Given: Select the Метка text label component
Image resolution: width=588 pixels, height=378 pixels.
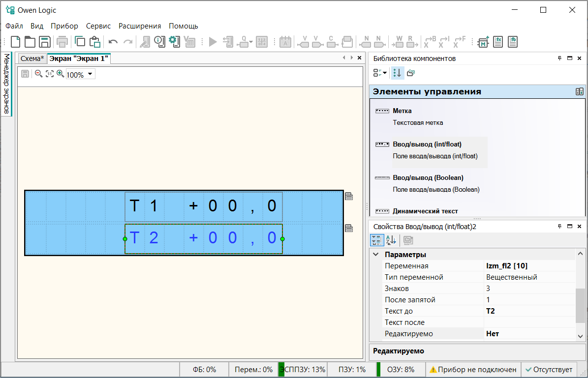Looking at the screenshot, I should click(x=402, y=111).
